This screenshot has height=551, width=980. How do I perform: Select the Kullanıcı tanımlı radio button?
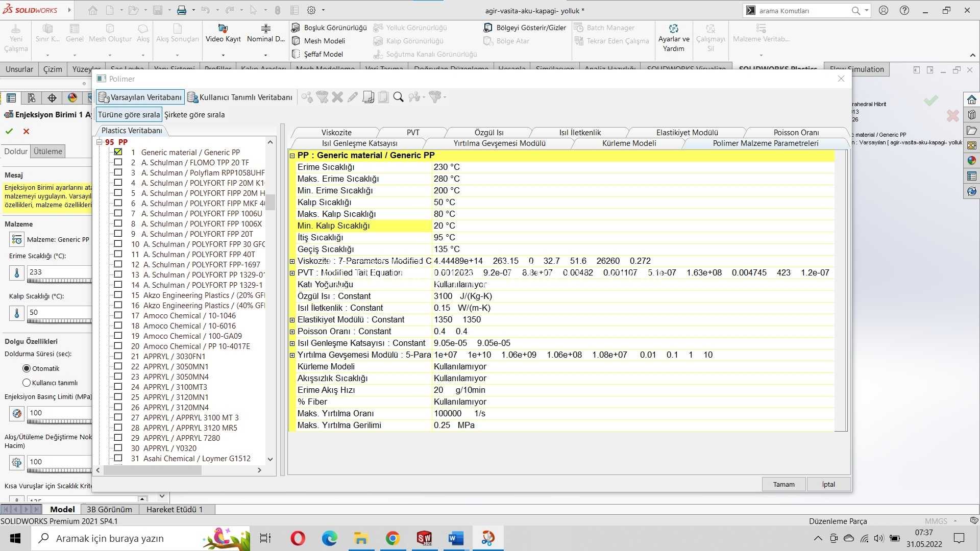[x=27, y=383]
